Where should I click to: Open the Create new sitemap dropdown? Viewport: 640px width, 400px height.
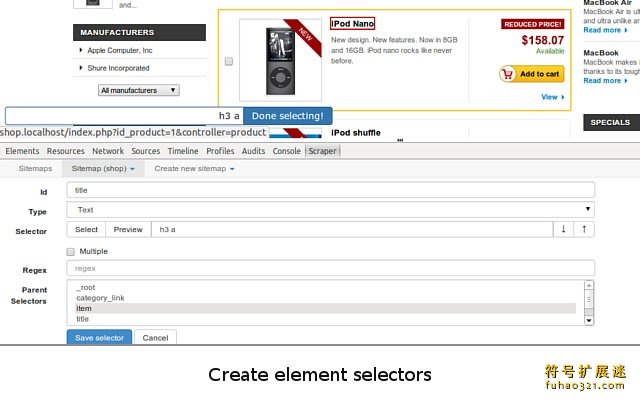click(x=194, y=169)
